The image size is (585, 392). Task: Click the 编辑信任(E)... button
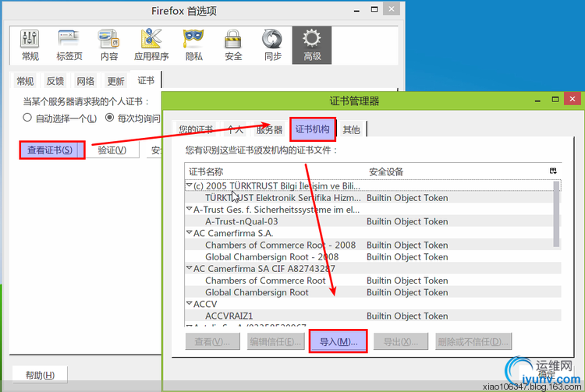coord(275,341)
